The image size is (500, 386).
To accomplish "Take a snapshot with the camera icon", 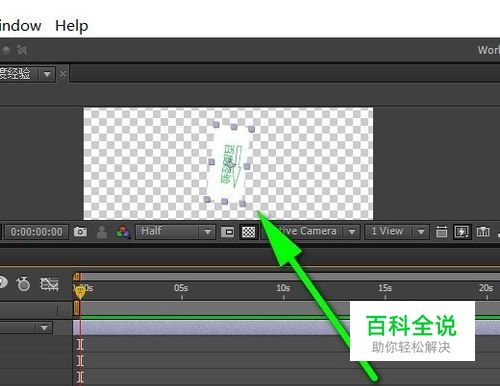I will click(80, 232).
